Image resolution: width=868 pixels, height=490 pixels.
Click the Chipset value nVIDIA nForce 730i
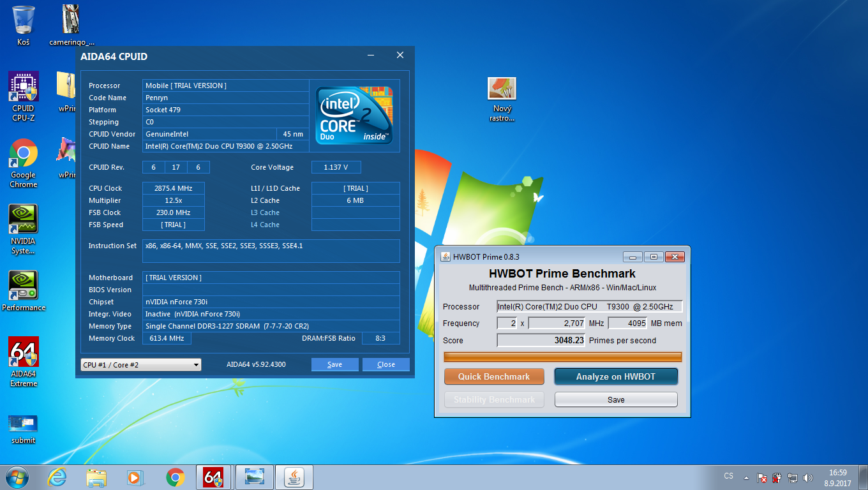[271, 302]
